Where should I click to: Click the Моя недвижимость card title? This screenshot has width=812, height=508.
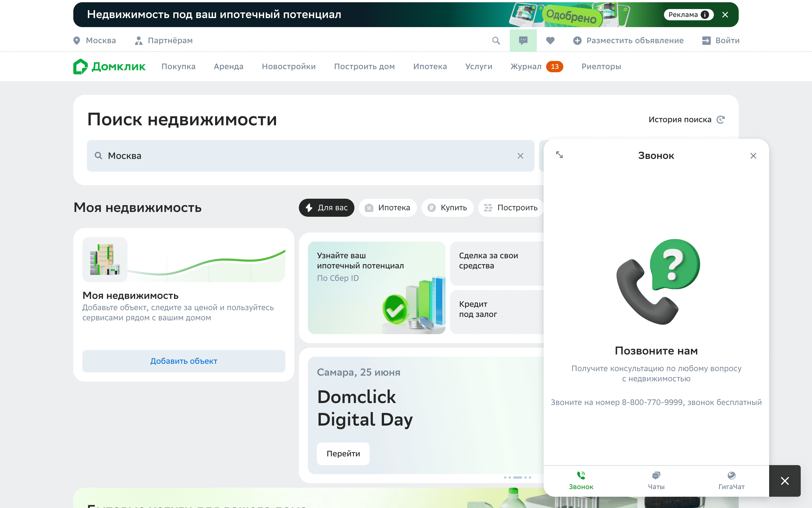tap(131, 296)
